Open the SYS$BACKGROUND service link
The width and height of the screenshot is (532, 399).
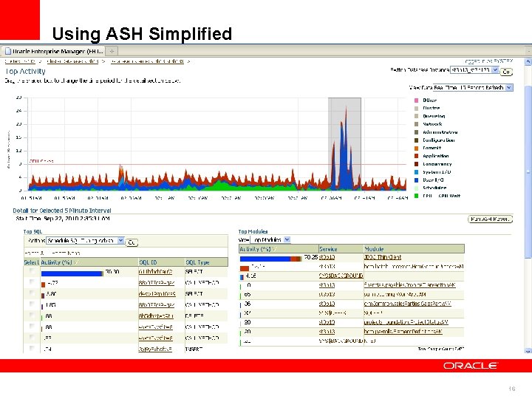click(341, 276)
